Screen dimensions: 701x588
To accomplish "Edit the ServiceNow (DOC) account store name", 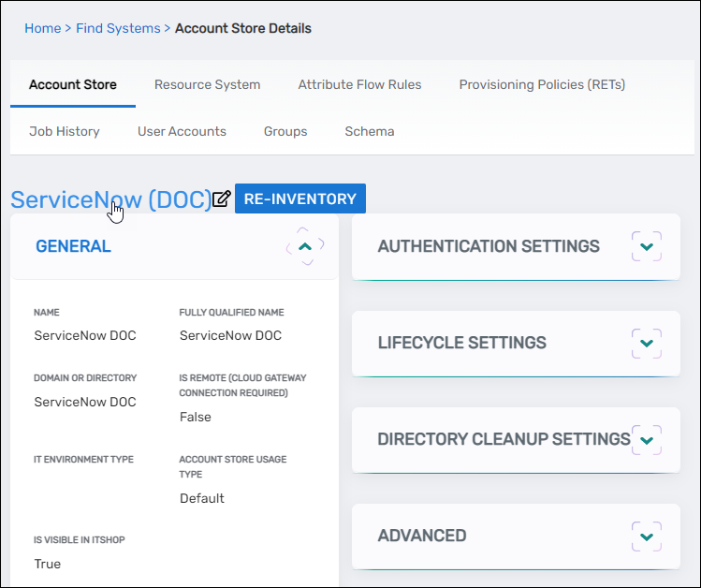I will click(x=222, y=198).
